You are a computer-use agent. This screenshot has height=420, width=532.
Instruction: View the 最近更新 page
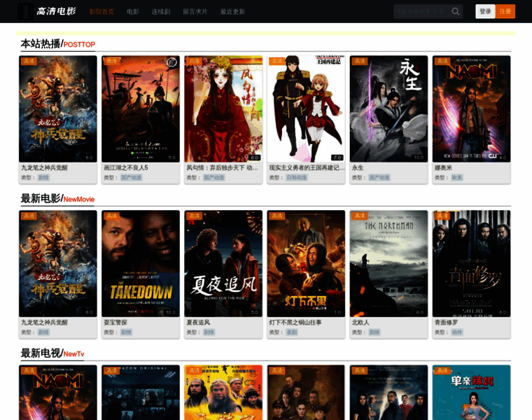point(232,11)
